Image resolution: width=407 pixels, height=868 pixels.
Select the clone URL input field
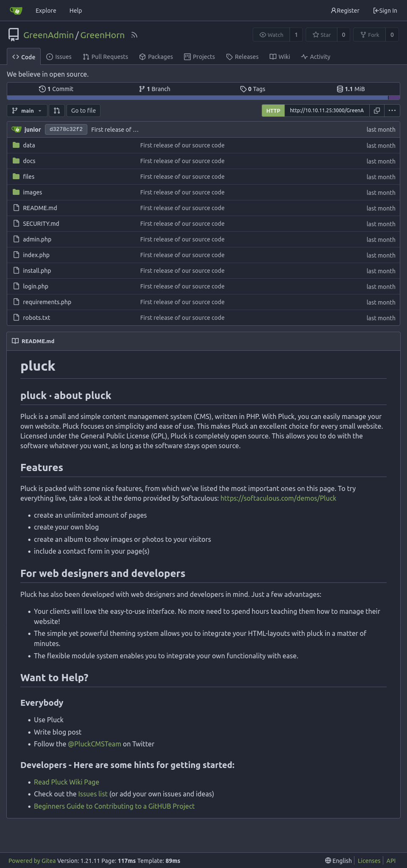tap(327, 111)
